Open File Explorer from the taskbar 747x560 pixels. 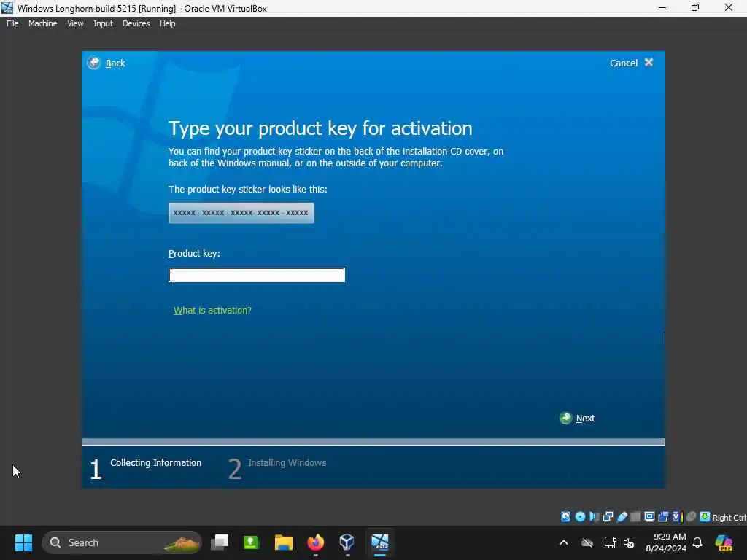click(284, 542)
